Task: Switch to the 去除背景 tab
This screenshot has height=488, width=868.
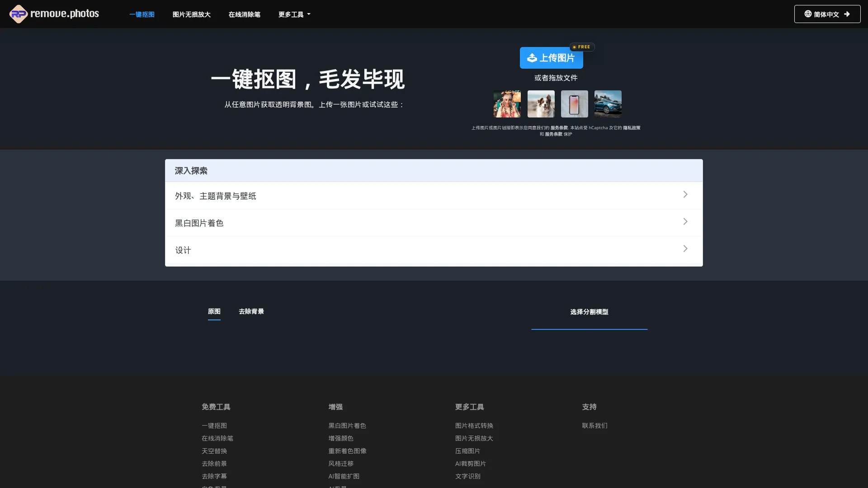Action: (251, 311)
